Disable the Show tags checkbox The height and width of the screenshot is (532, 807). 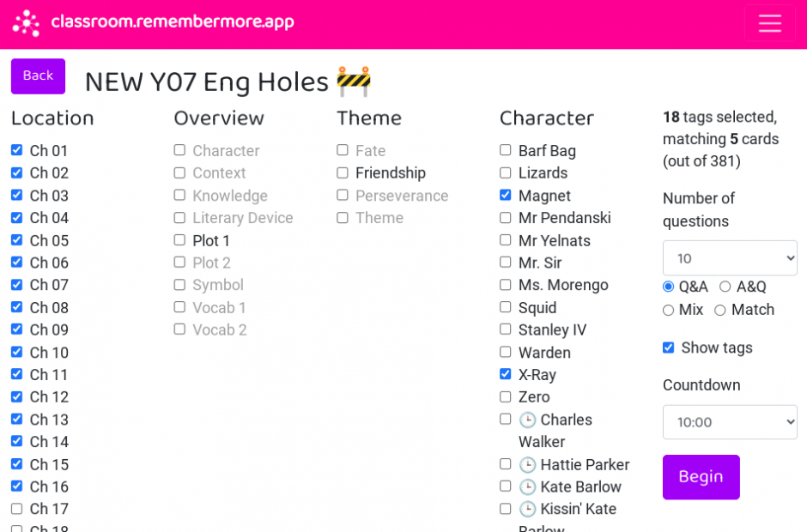coord(668,348)
